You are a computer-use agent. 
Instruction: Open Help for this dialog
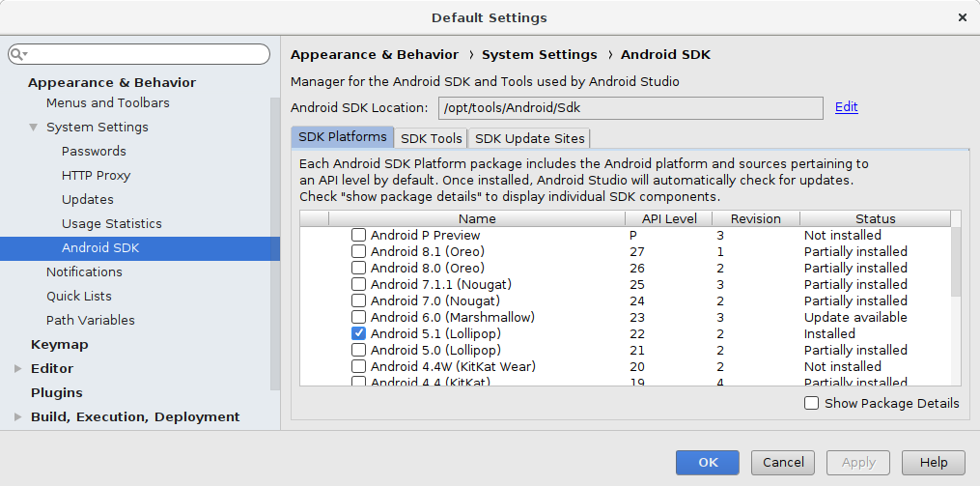point(933,463)
